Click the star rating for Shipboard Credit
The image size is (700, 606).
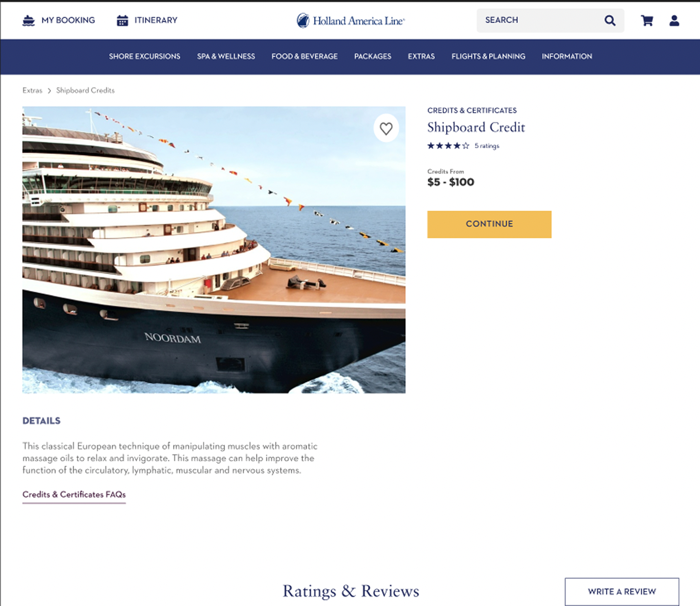(448, 146)
